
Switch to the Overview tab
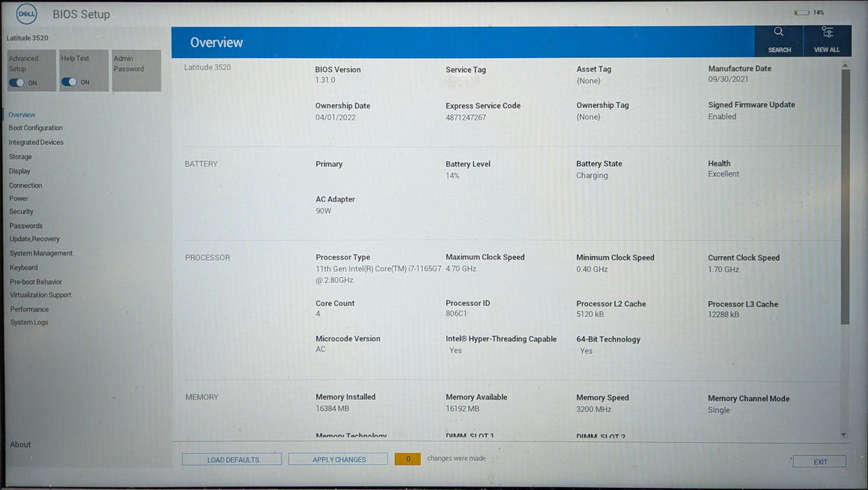22,114
